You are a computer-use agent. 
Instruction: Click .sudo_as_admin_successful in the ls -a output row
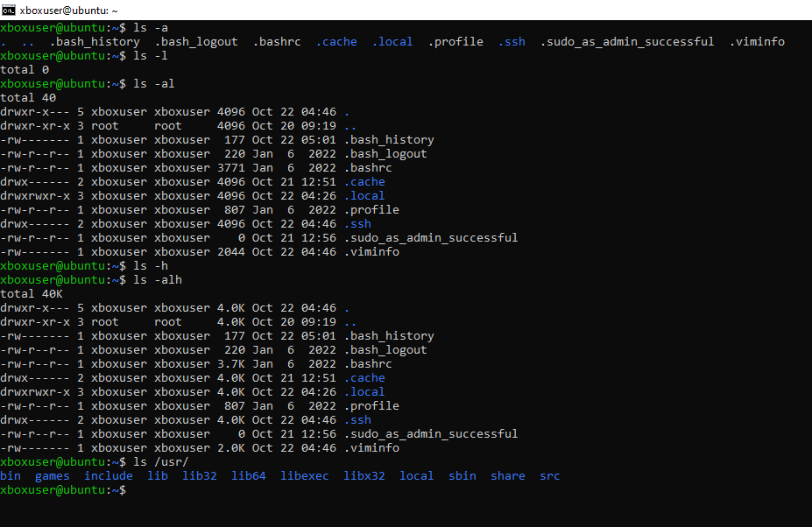[x=627, y=42]
